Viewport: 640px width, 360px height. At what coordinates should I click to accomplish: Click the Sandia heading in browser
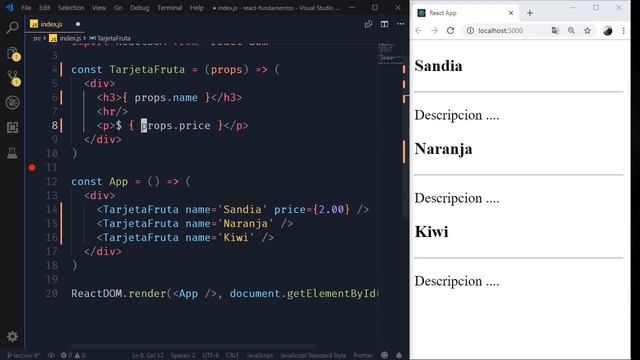(438, 66)
